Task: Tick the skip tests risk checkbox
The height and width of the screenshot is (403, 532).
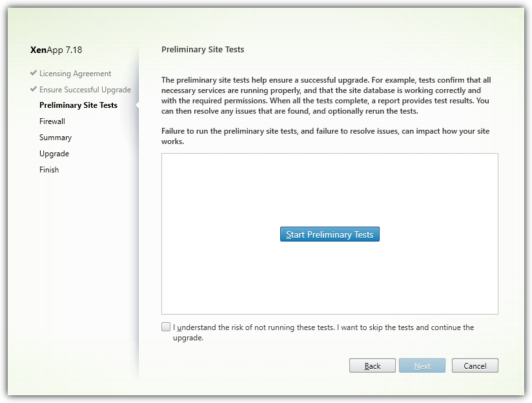Action: point(166,327)
